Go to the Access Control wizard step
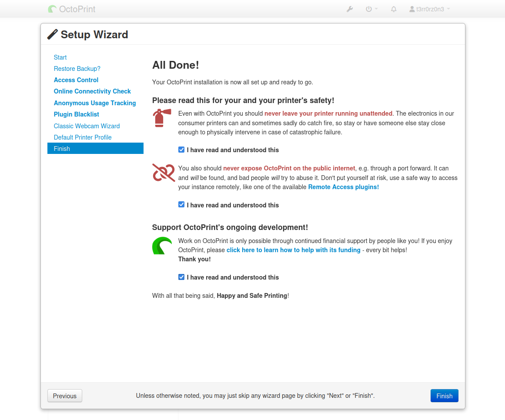505x420 pixels. tap(76, 80)
